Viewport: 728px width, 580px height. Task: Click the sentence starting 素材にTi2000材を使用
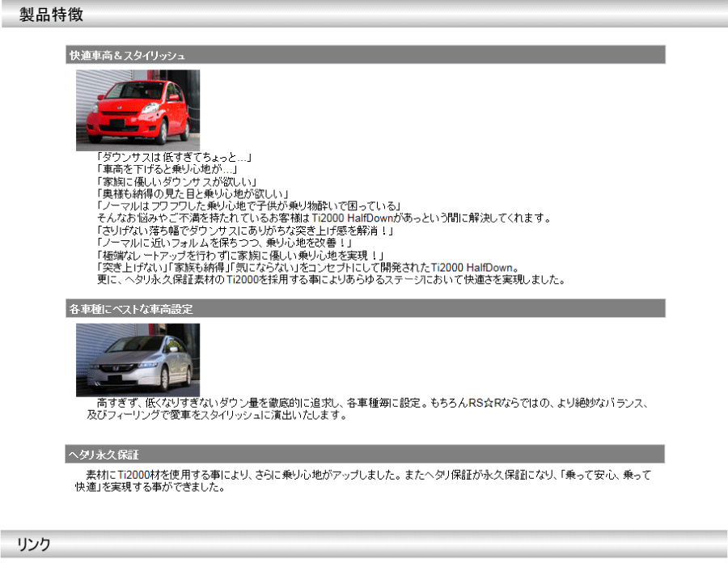[369, 475]
